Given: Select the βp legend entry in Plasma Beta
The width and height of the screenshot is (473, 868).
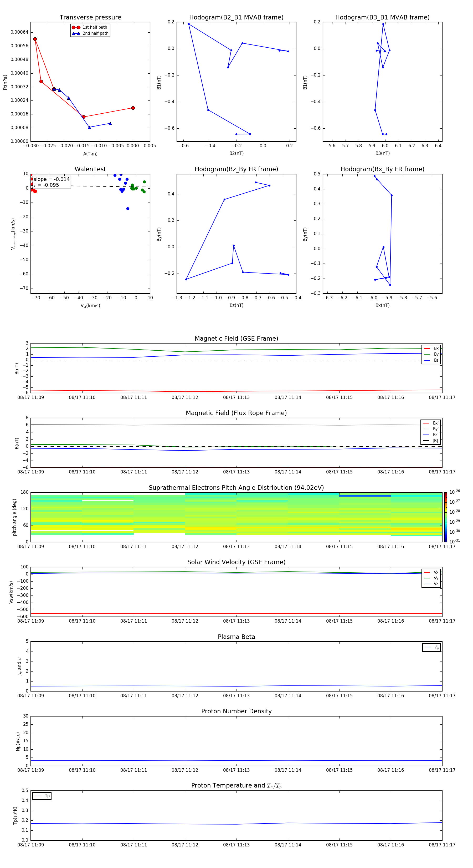Looking at the screenshot, I should point(431,647).
